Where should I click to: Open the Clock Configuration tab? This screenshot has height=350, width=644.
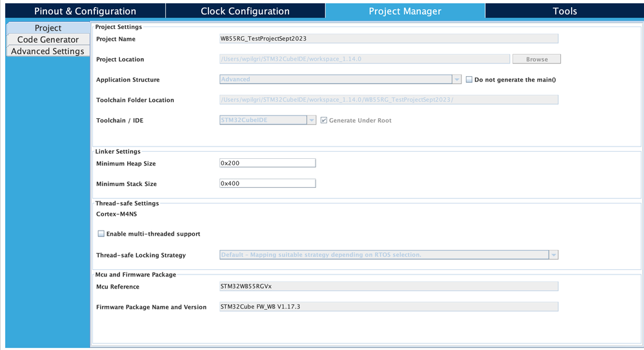[x=245, y=11]
